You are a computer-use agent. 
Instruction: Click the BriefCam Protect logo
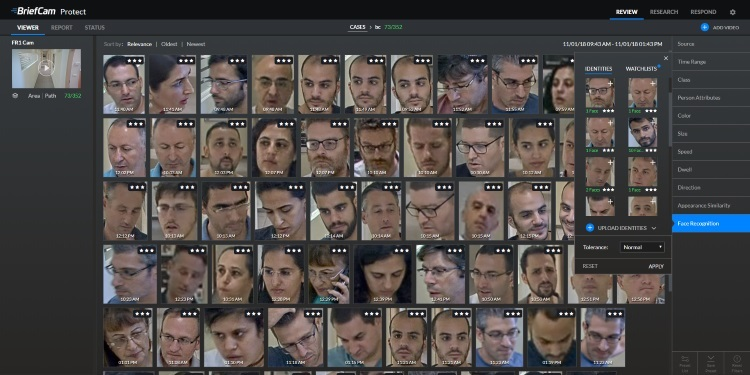(48, 11)
